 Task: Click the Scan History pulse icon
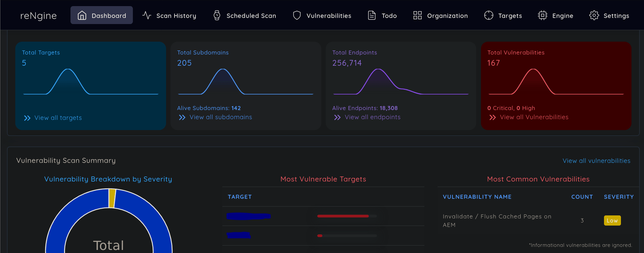point(147,15)
